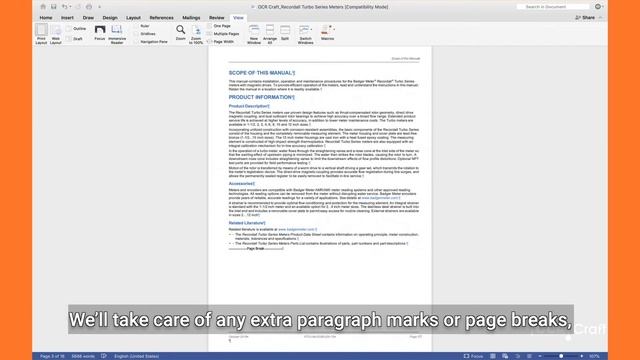Select Outline view
The image size is (640, 360).
pos(76,29)
